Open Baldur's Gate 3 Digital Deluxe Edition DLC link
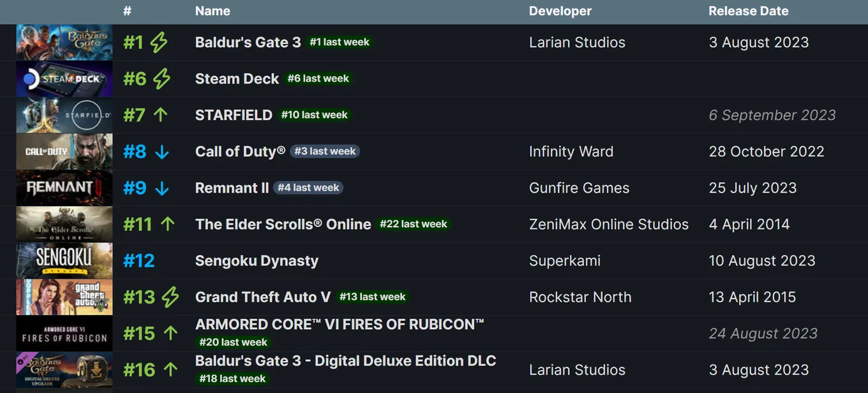Viewport: 868px width, 393px height. (x=345, y=361)
